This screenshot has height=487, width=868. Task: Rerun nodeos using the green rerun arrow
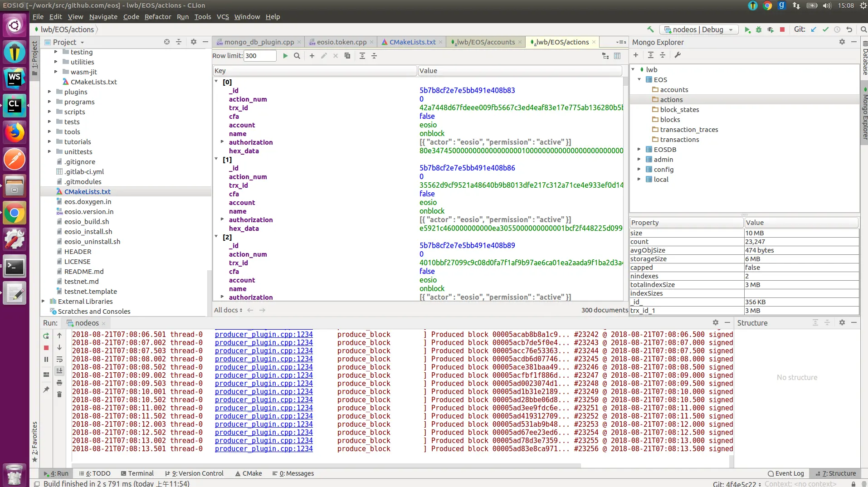coord(46,336)
